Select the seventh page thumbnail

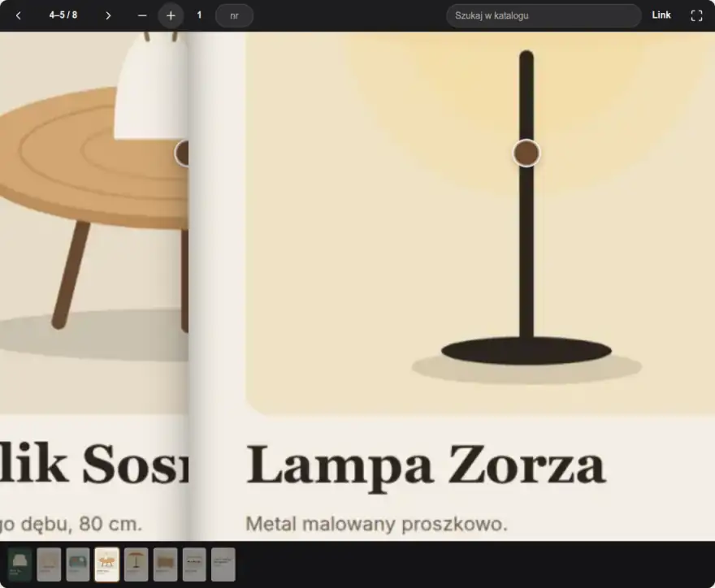(194, 564)
